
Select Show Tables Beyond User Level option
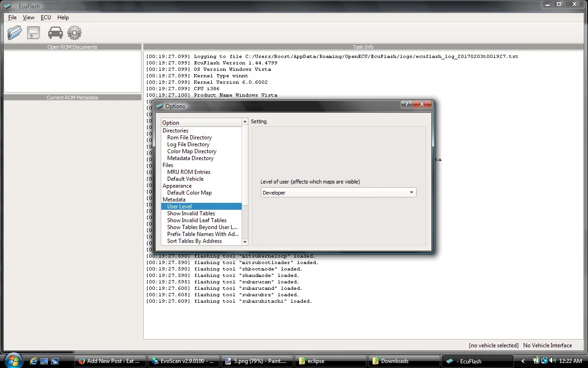click(x=202, y=227)
